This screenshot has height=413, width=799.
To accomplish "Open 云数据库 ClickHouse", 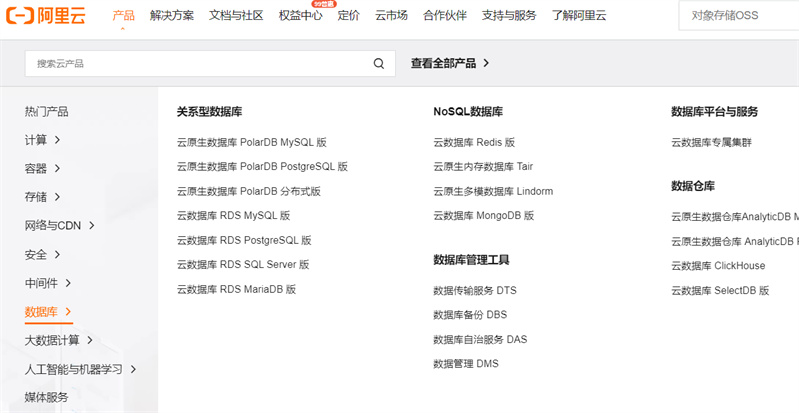I will 718,266.
